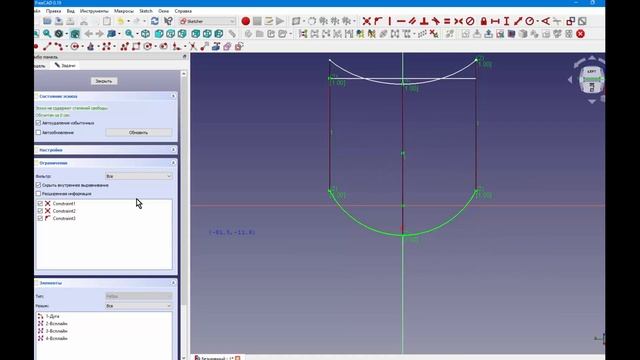The height and width of the screenshot is (360, 640).
Task: Apply the lock constraint
Action: (484, 21)
